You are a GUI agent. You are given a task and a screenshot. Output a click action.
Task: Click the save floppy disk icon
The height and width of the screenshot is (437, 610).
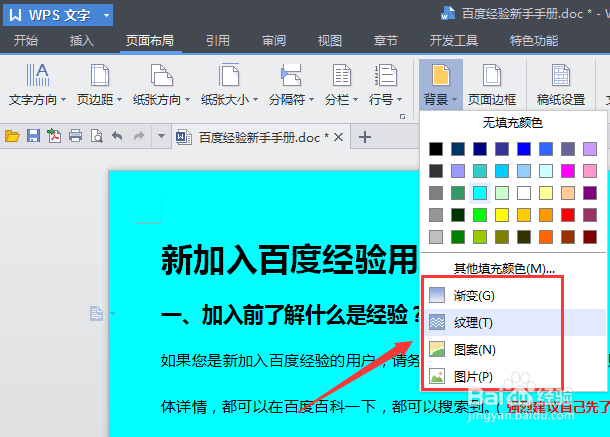(x=33, y=136)
